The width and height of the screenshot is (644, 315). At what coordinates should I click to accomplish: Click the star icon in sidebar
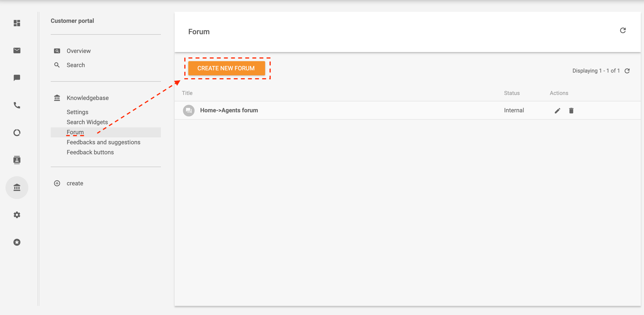(x=17, y=242)
